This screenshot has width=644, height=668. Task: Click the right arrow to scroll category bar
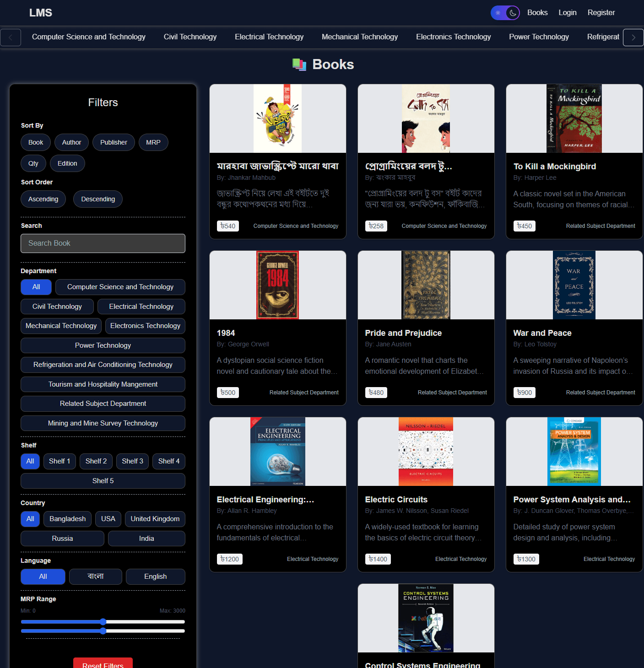click(x=633, y=37)
